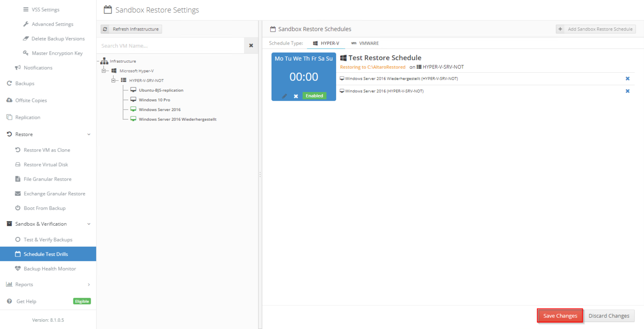
Task: Clear the VM search field with X
Action: [x=251, y=46]
